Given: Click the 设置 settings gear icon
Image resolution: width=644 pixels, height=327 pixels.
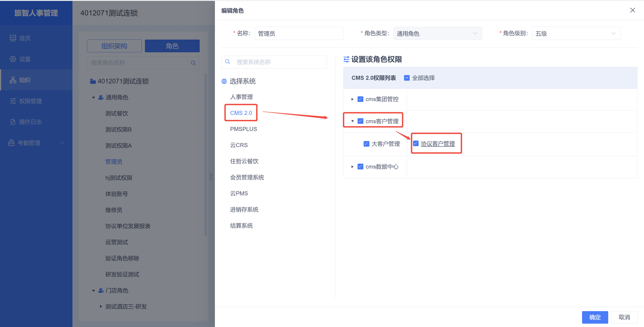Looking at the screenshot, I should tap(13, 59).
